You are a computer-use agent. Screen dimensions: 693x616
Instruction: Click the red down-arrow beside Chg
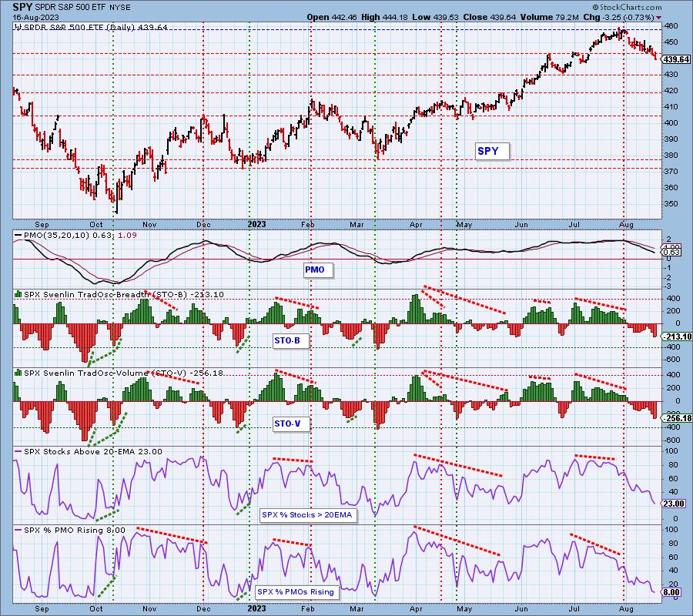tap(659, 18)
